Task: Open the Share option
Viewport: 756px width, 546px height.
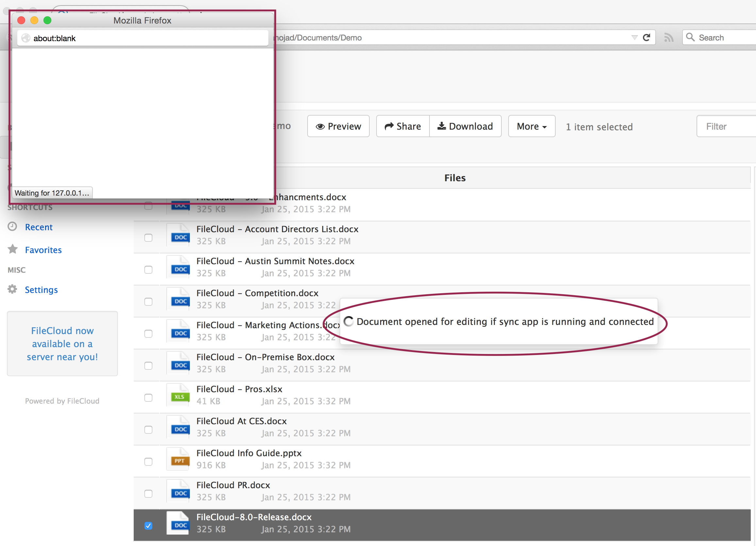Action: click(x=402, y=126)
